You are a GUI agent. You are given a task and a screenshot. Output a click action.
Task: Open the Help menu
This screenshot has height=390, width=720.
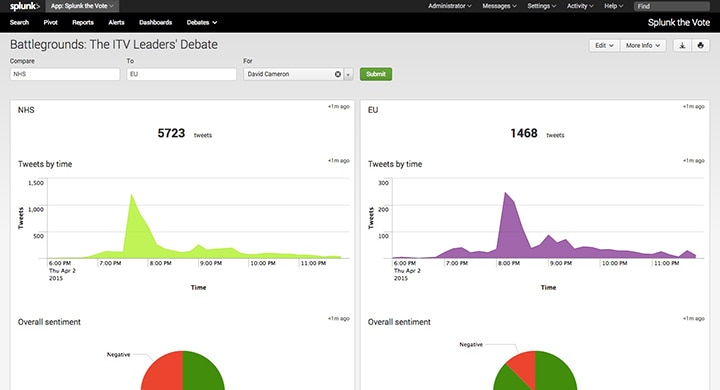coord(613,6)
